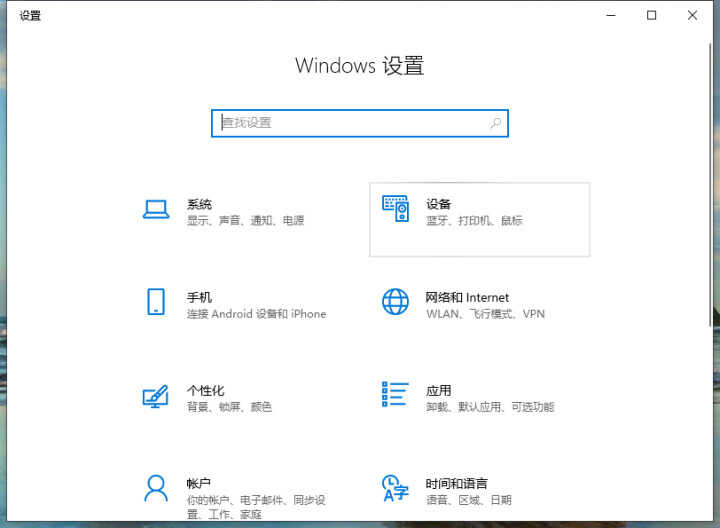Screen dimensions: 720x528
Task: Click the text 显示、声音、通知、电源
Action: (245, 220)
